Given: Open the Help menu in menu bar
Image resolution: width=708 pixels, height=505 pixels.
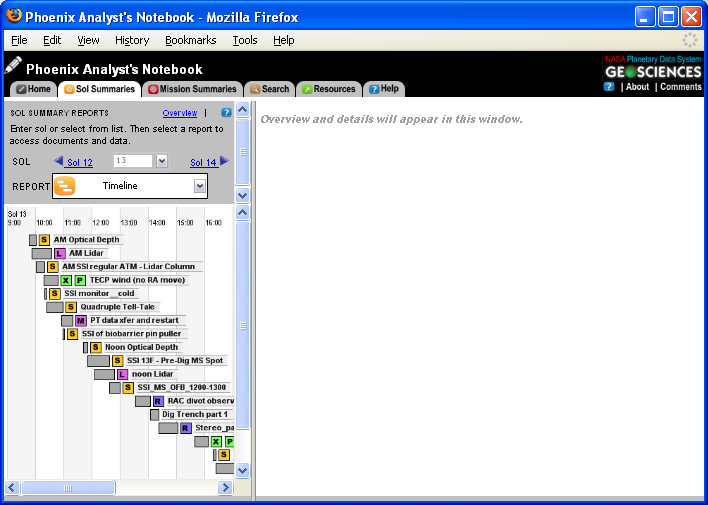Looking at the screenshot, I should pyautogui.click(x=284, y=40).
